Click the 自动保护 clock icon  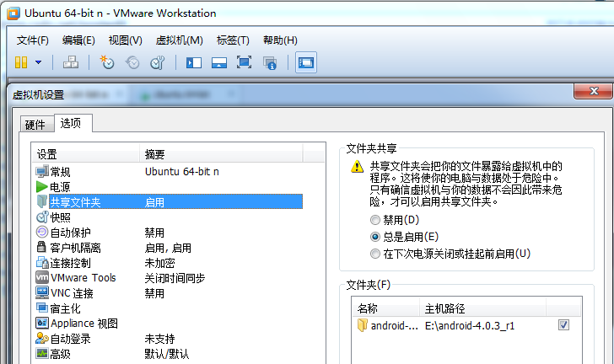(x=42, y=232)
